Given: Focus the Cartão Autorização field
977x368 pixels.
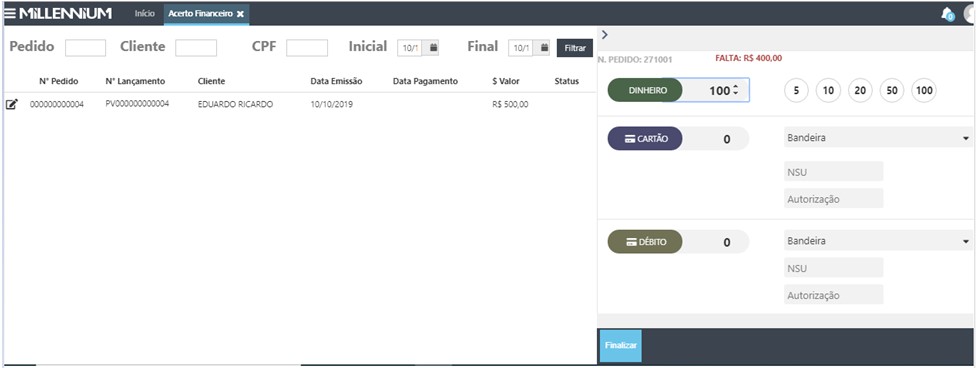Looking at the screenshot, I should [x=834, y=199].
